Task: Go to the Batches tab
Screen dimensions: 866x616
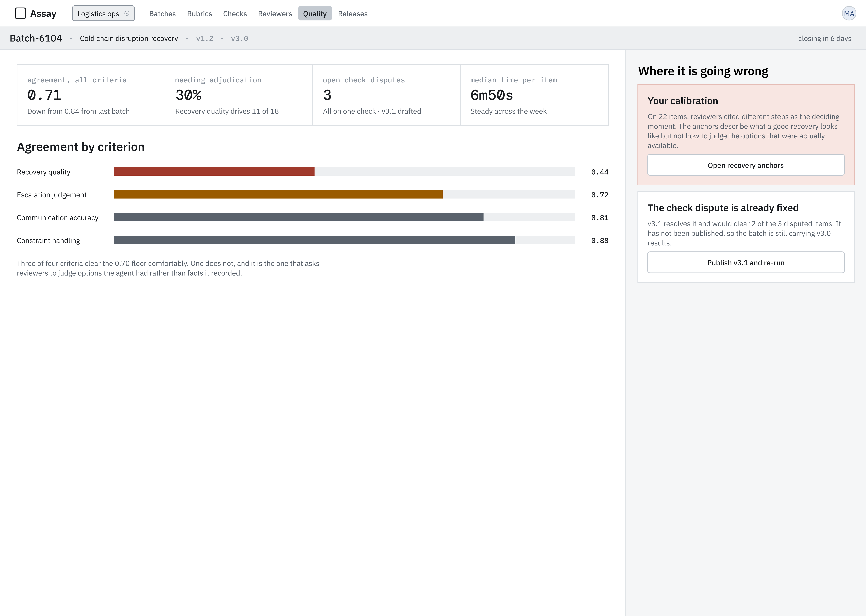Action: (x=162, y=14)
